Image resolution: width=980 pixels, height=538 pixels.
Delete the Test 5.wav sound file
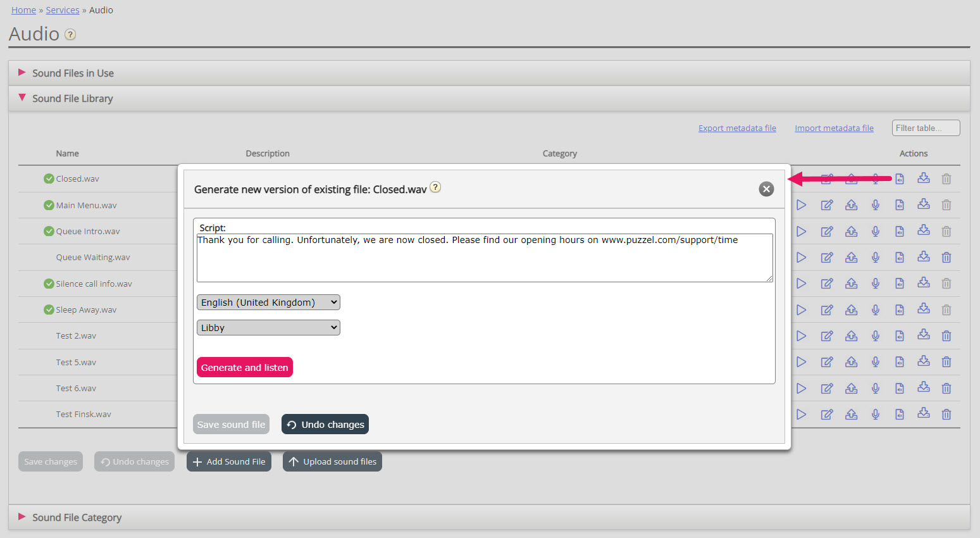coord(946,362)
